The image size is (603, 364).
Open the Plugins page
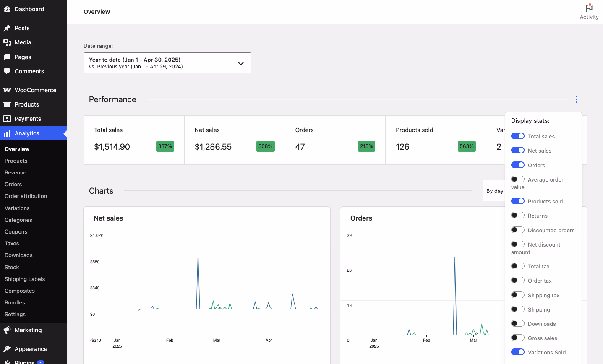coord(24,361)
